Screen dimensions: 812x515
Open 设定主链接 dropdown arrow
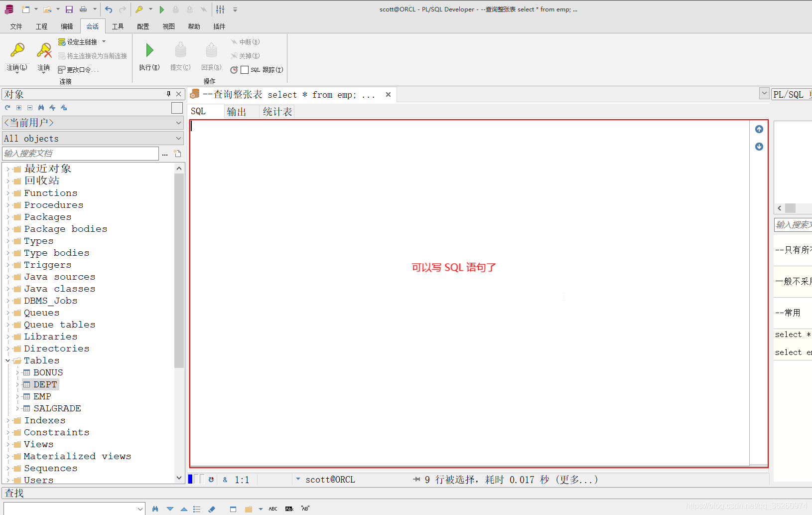click(x=104, y=42)
